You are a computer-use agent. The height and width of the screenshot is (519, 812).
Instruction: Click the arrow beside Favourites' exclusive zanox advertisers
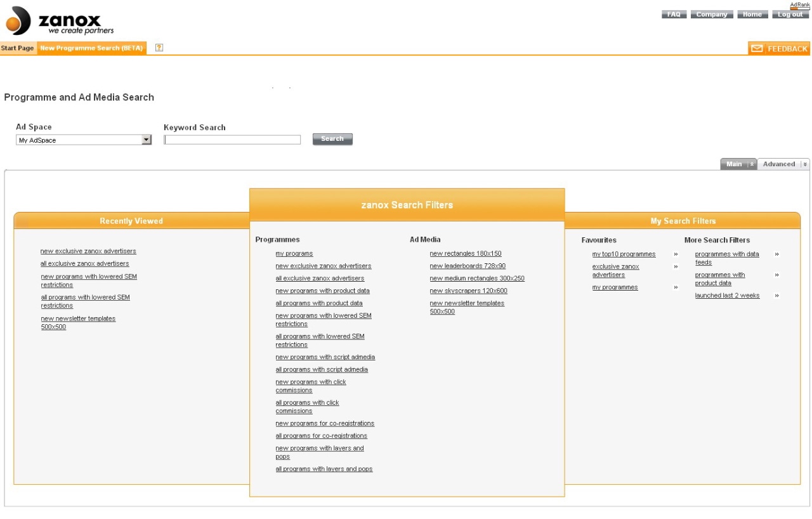pyautogui.click(x=676, y=267)
